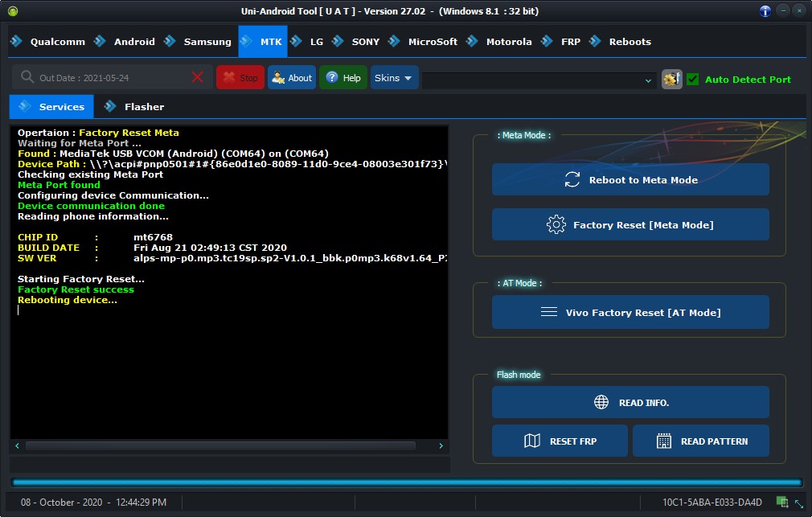The width and height of the screenshot is (812, 517).
Task: Click the resize arrow icon in the status bar
Action: (x=799, y=503)
